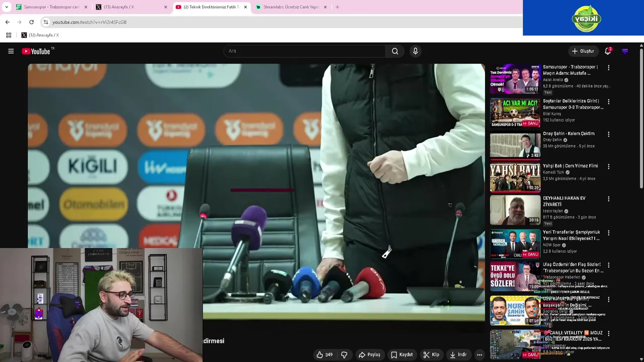Click the Klip clip button
This screenshot has height=362, width=644.
tap(431, 354)
